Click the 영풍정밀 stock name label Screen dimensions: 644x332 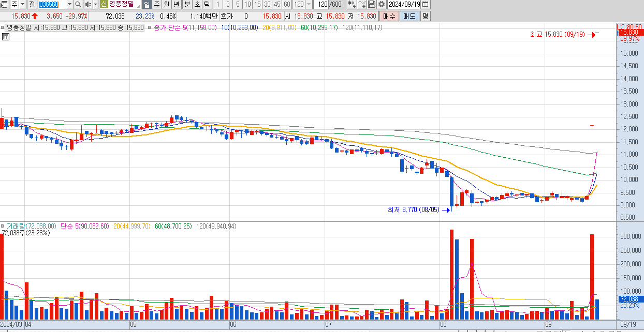[x=121, y=4]
